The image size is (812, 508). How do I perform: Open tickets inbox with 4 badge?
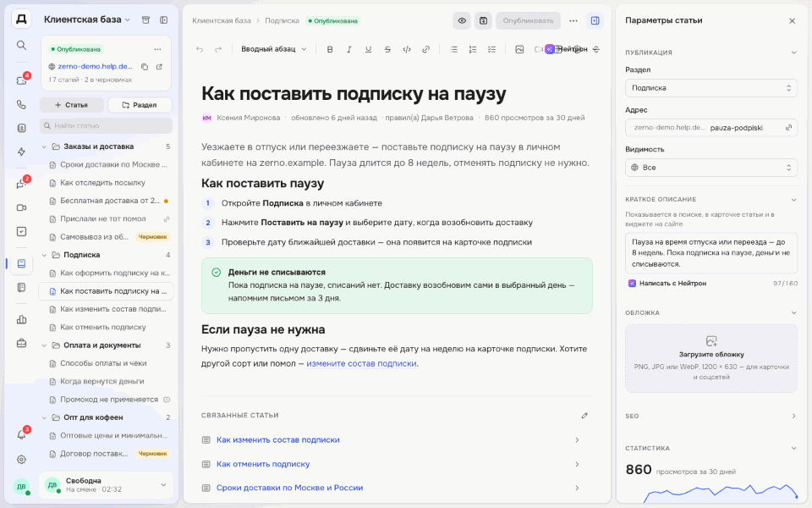click(x=21, y=80)
